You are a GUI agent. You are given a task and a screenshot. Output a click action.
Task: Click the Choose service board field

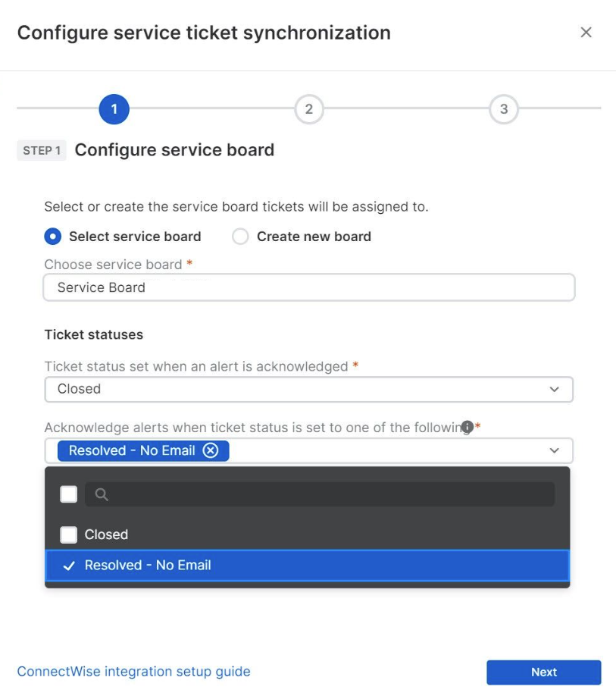[308, 288]
